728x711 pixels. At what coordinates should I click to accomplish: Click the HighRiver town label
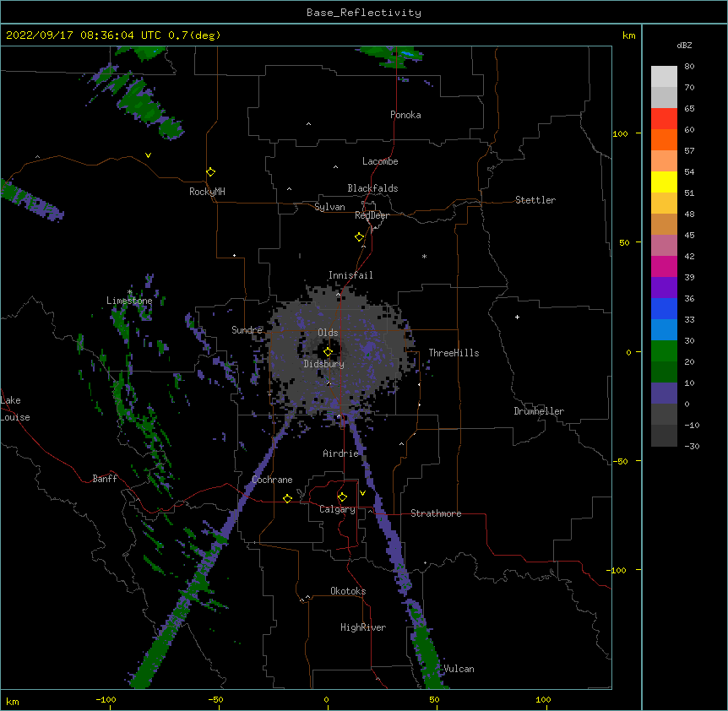(363, 627)
